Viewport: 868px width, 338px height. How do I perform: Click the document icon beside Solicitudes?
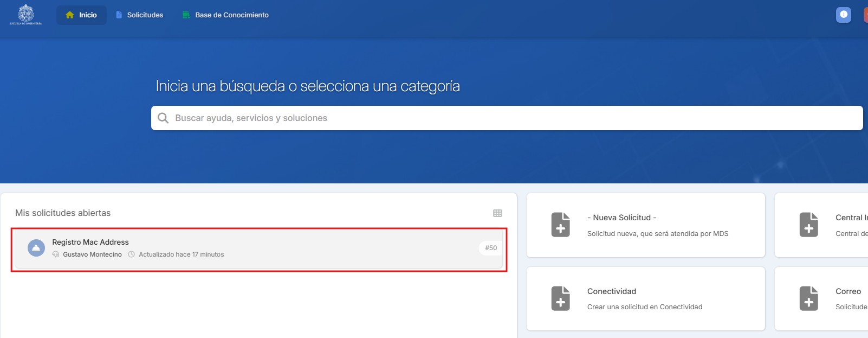click(119, 15)
